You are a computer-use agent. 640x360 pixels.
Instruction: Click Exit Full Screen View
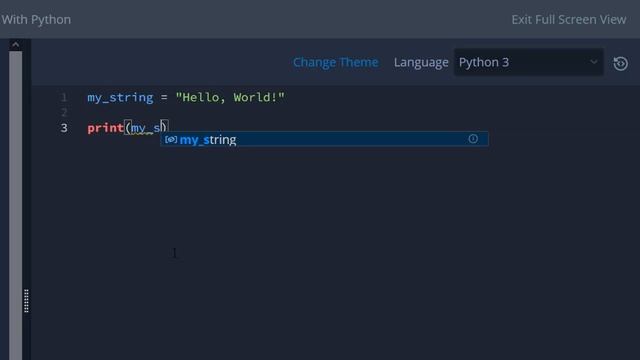569,19
